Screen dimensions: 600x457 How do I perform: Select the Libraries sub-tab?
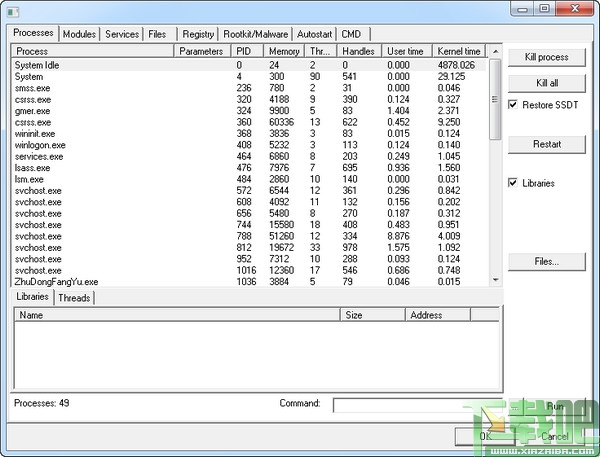(33, 297)
